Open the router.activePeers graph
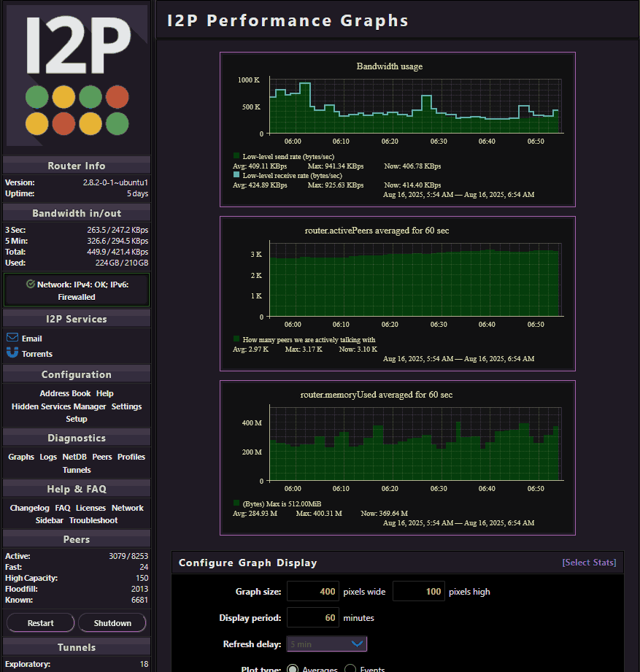This screenshot has height=672, width=640. [398, 293]
